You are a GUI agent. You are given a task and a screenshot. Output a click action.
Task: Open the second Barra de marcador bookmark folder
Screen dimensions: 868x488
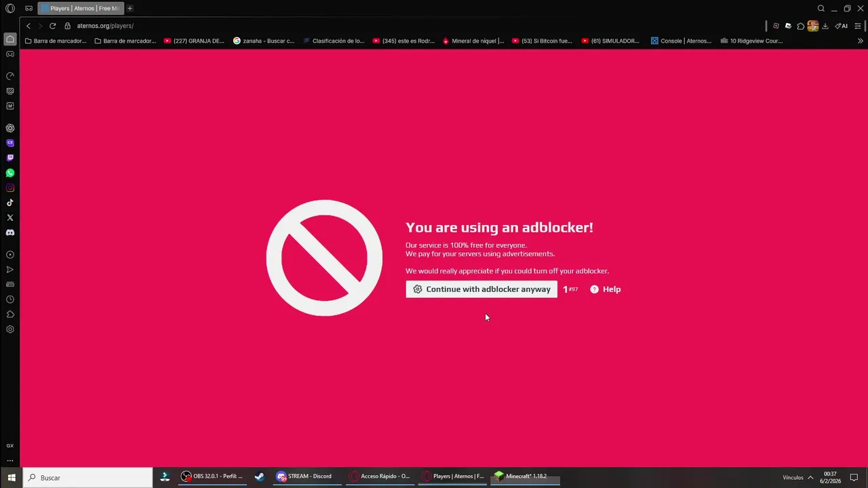point(125,41)
